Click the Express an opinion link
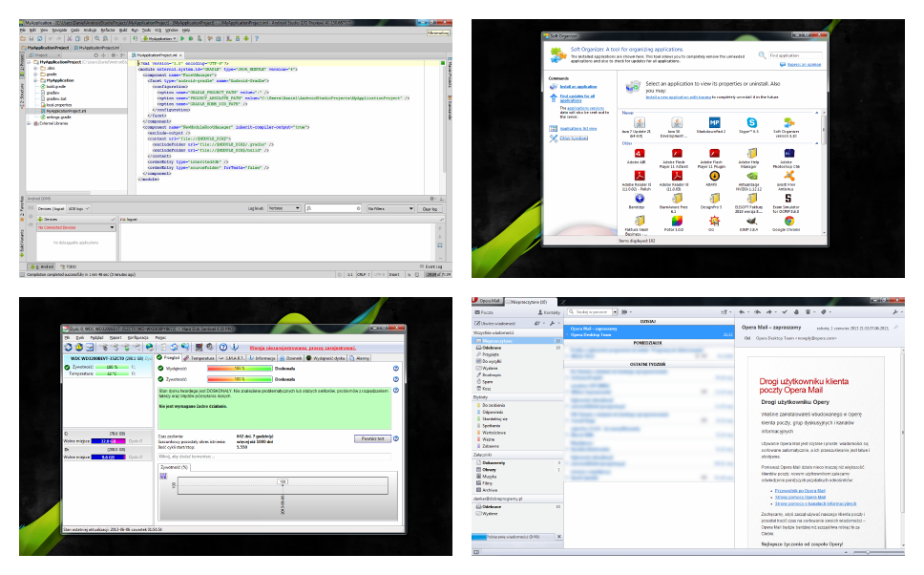The width and height of the screenshot is (924, 575). (805, 64)
